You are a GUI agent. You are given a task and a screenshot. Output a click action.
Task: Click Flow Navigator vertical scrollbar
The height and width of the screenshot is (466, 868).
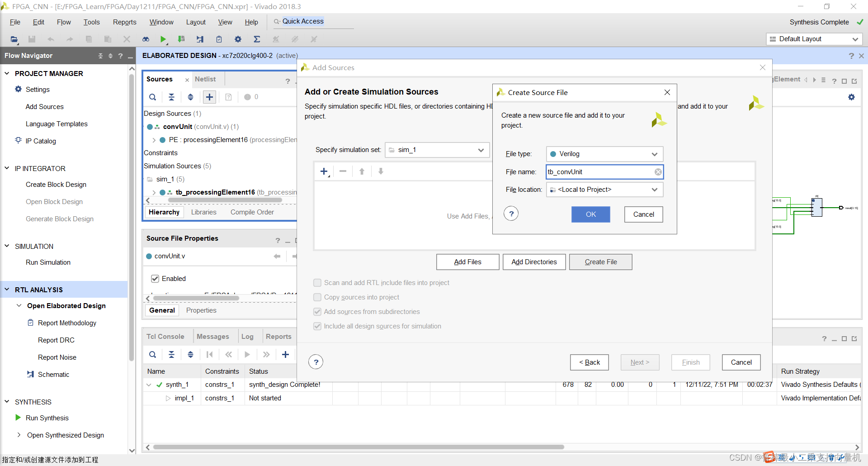pyautogui.click(x=132, y=217)
